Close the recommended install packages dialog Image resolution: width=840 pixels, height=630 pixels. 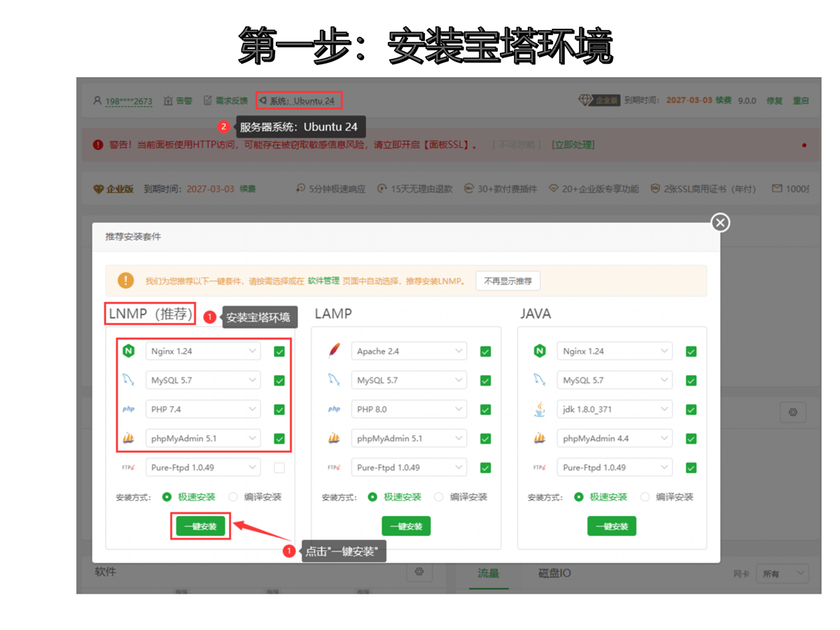(x=720, y=223)
